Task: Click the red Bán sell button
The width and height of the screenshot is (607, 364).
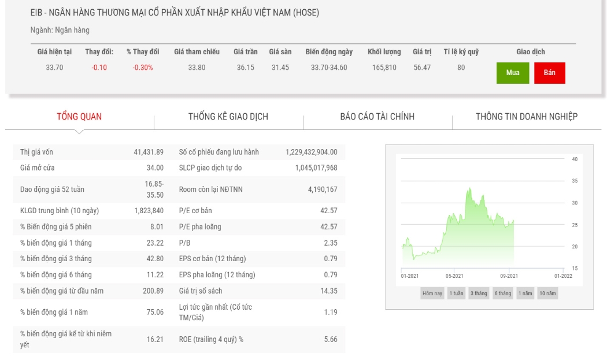Action: pos(549,73)
